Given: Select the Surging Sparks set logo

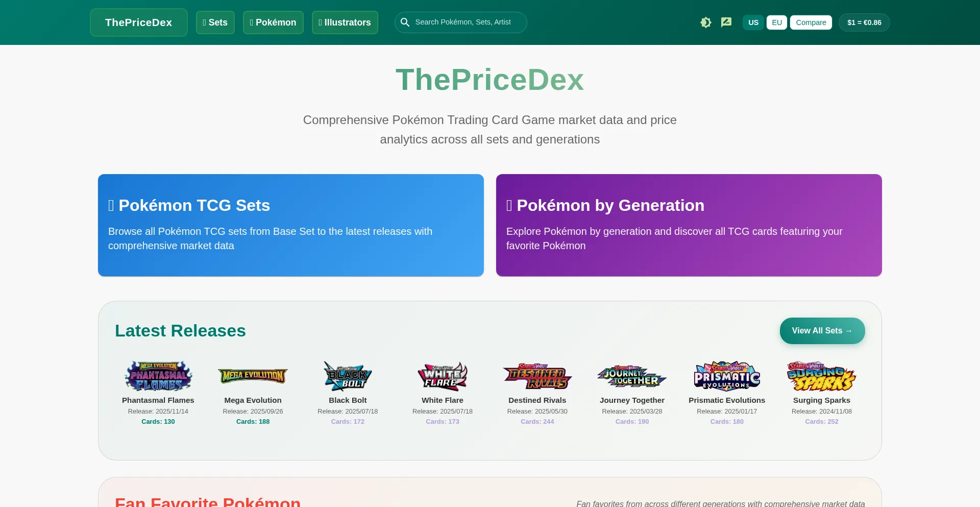Looking at the screenshot, I should point(822,376).
